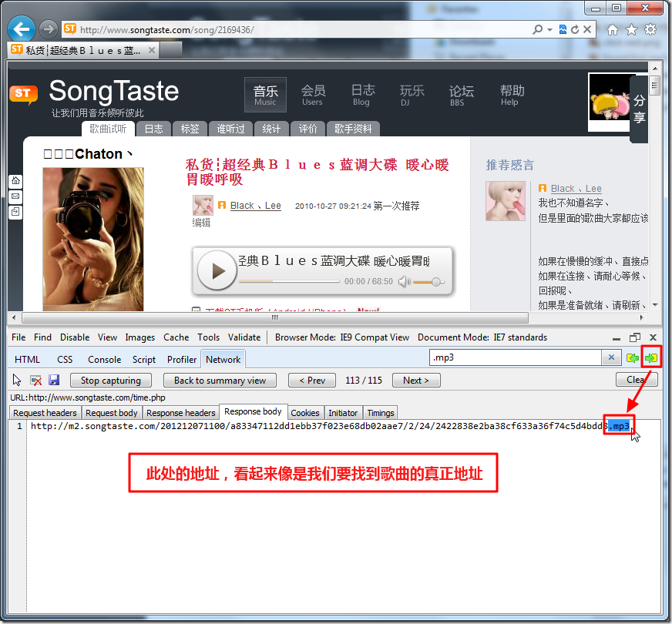Click the home icon in left sidebar

click(15, 181)
